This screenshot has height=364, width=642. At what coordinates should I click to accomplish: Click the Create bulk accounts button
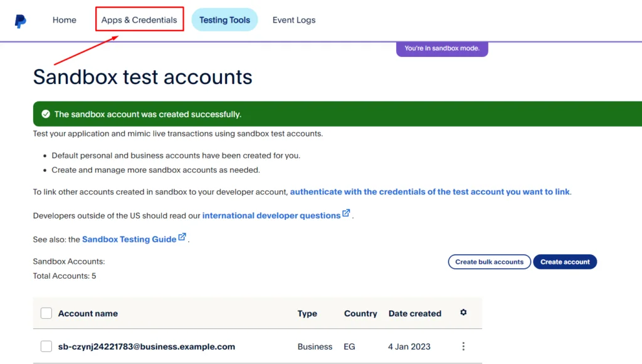pyautogui.click(x=489, y=262)
